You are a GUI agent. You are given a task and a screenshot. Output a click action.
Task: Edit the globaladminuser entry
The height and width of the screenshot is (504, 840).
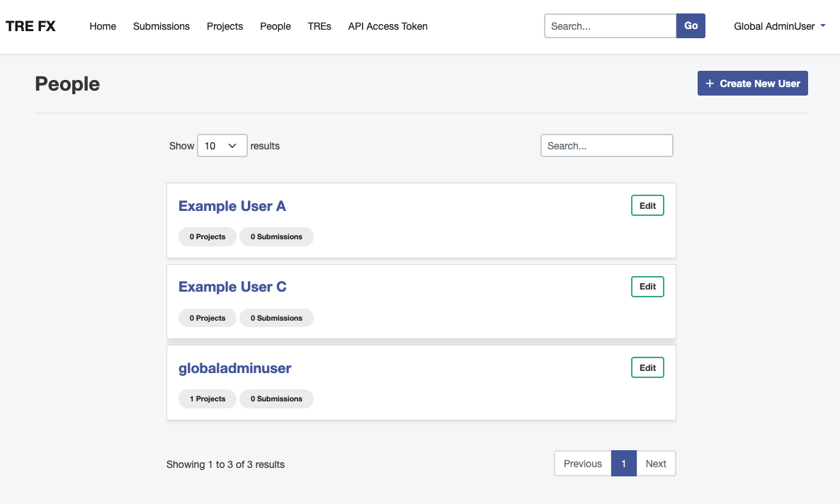click(x=647, y=368)
